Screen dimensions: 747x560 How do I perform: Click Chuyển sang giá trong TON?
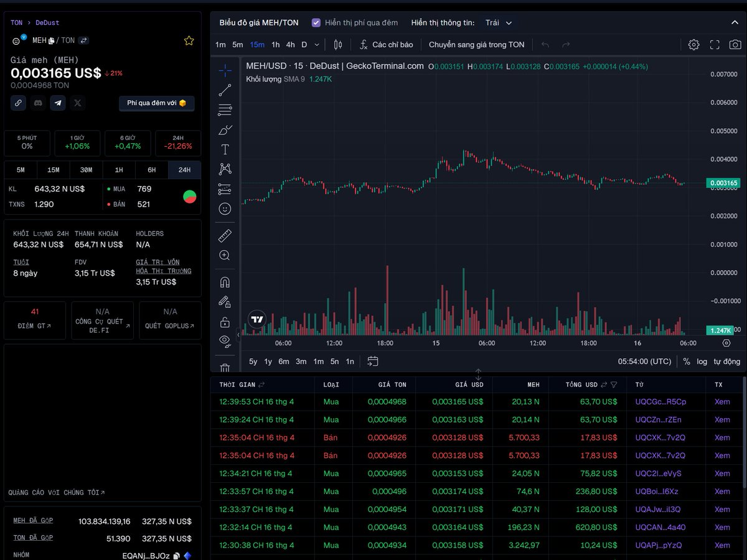point(476,45)
